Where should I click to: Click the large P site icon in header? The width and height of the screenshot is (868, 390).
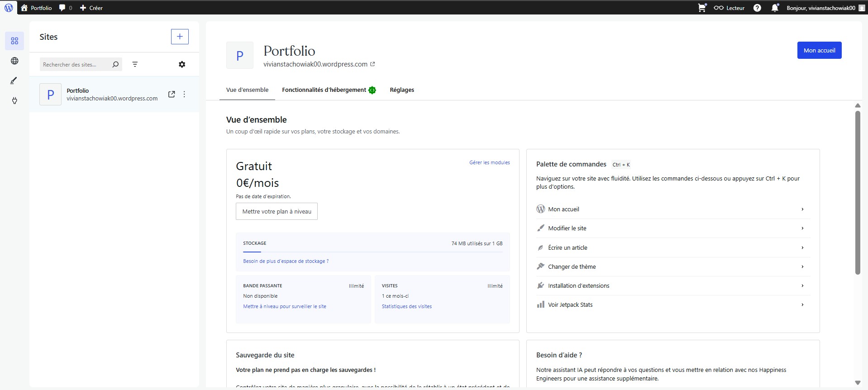click(x=240, y=55)
